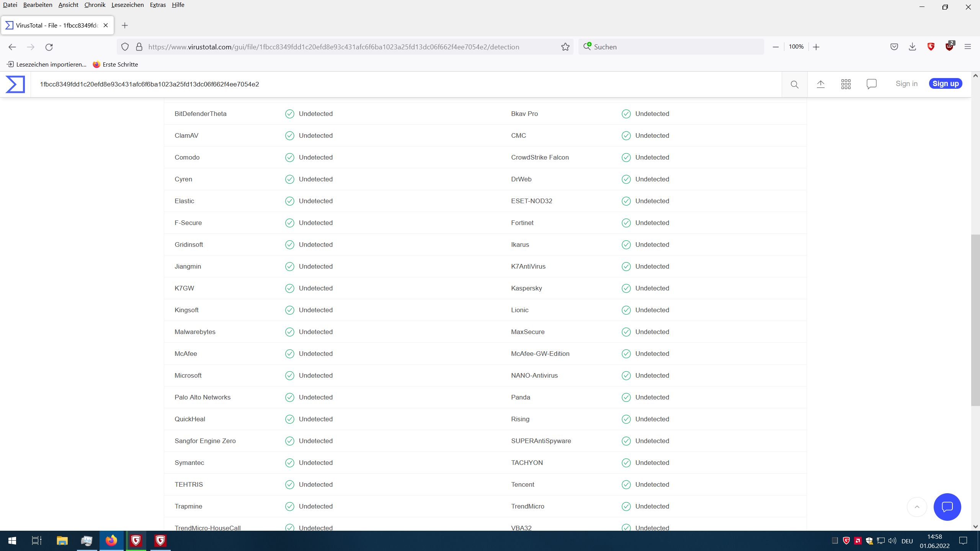Click the VirusTotal logo icon
980x551 pixels.
[15, 84]
